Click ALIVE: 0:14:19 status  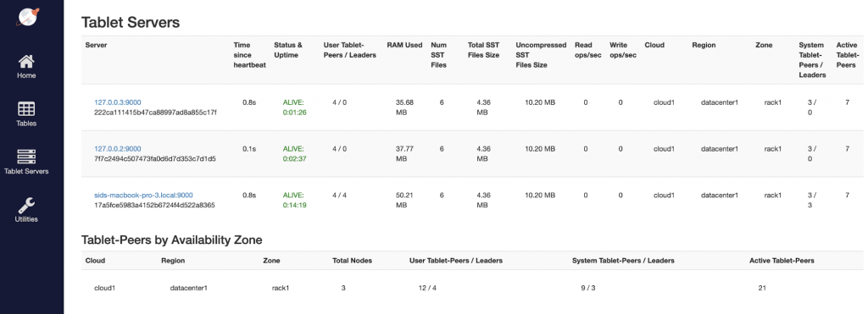(x=294, y=200)
